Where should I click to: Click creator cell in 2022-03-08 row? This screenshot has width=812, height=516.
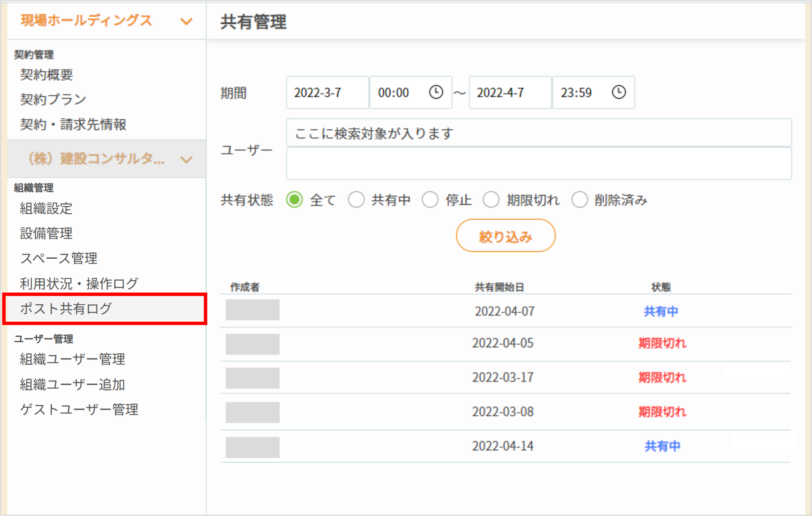click(x=252, y=413)
